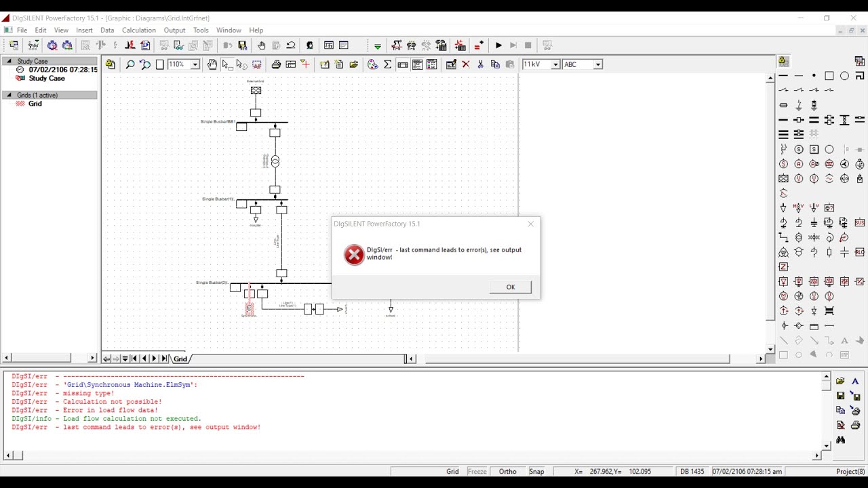Image resolution: width=868 pixels, height=488 pixels.
Task: Click OK in the error dialog
Action: pos(510,287)
